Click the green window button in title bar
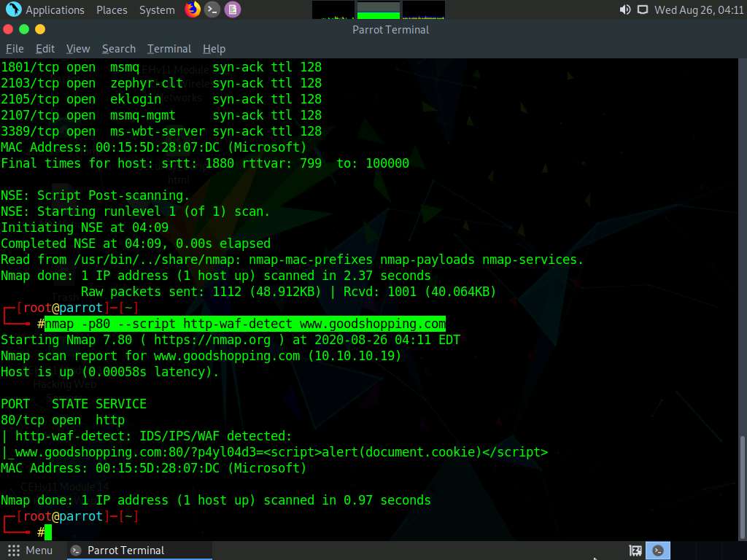 (24, 29)
